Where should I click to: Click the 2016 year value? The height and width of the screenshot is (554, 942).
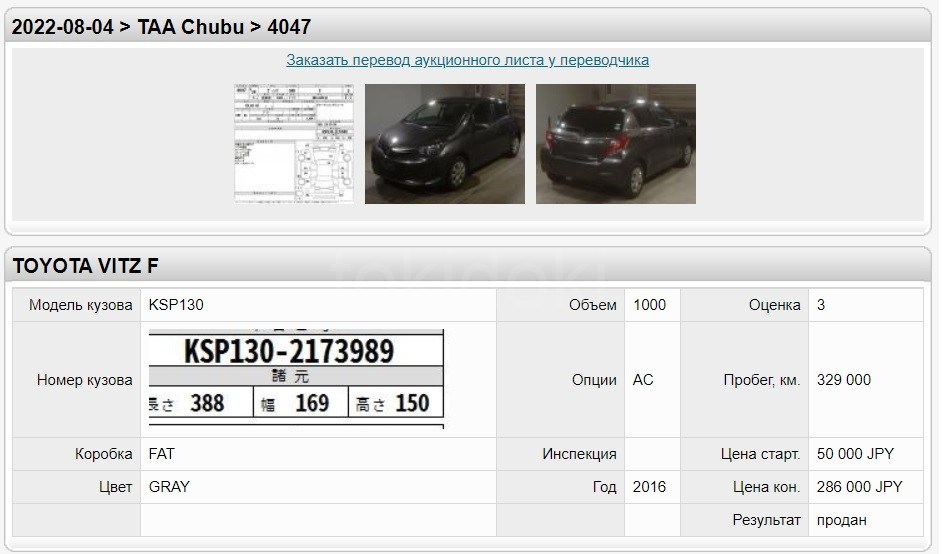pyautogui.click(x=649, y=487)
